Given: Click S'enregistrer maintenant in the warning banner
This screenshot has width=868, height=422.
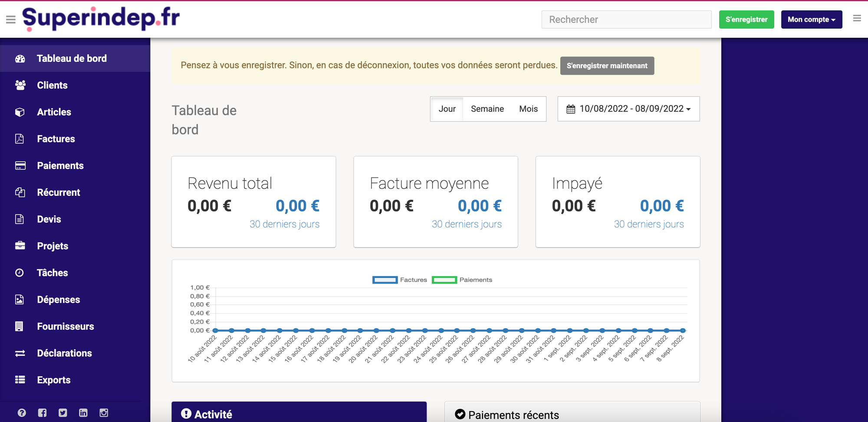Looking at the screenshot, I should (x=607, y=66).
